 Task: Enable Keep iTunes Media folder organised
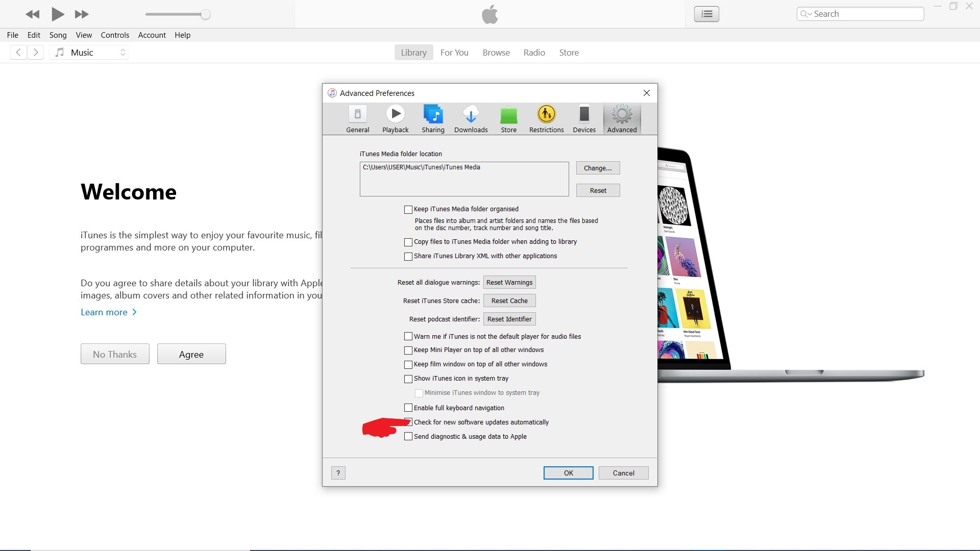click(x=408, y=210)
